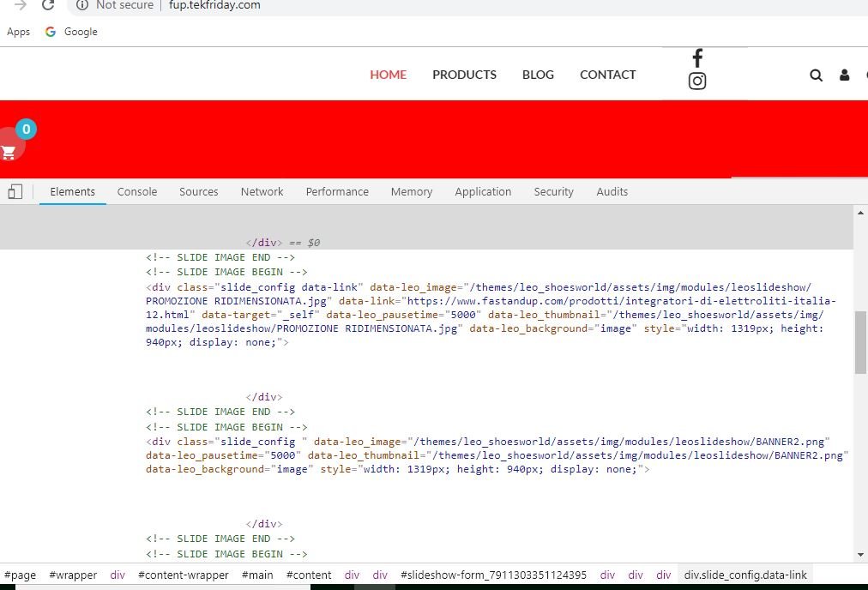Open the BLOG menu item
The height and width of the screenshot is (590, 868).
coord(538,75)
